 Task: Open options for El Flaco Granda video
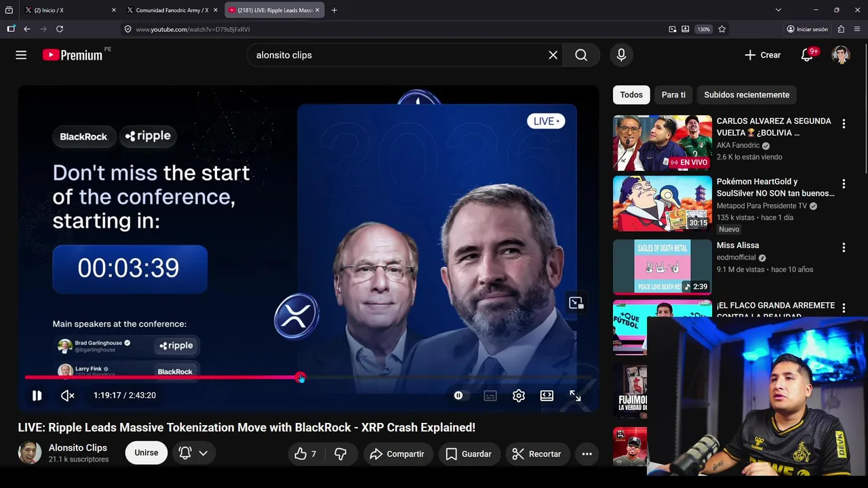844,308
